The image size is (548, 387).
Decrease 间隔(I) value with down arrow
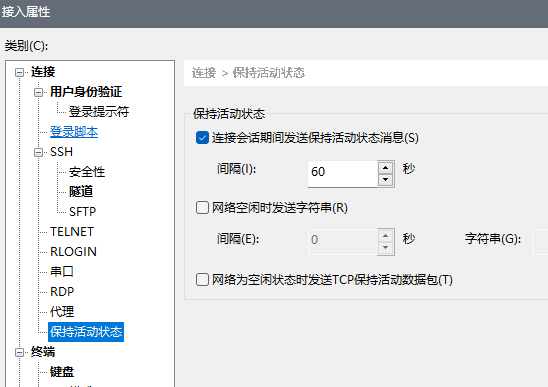tap(385, 180)
